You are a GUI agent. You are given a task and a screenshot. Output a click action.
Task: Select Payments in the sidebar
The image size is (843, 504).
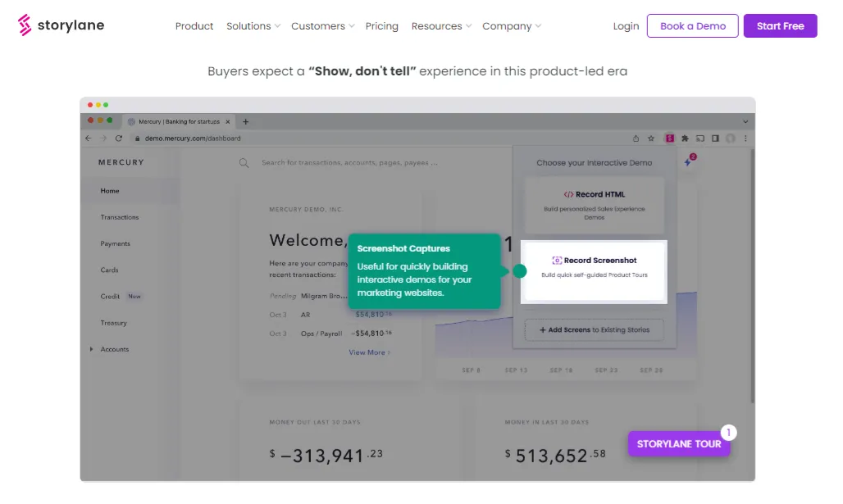(x=115, y=243)
